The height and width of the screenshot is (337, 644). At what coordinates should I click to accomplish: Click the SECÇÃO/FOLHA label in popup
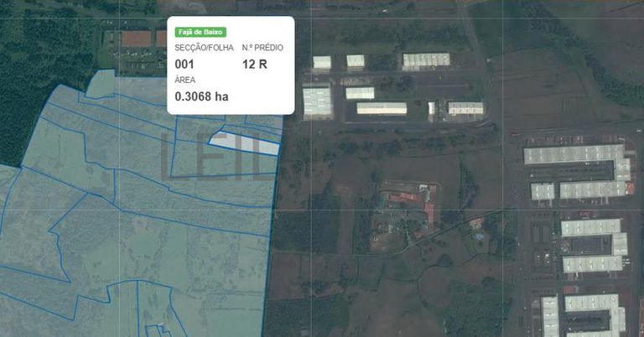pyautogui.click(x=201, y=48)
